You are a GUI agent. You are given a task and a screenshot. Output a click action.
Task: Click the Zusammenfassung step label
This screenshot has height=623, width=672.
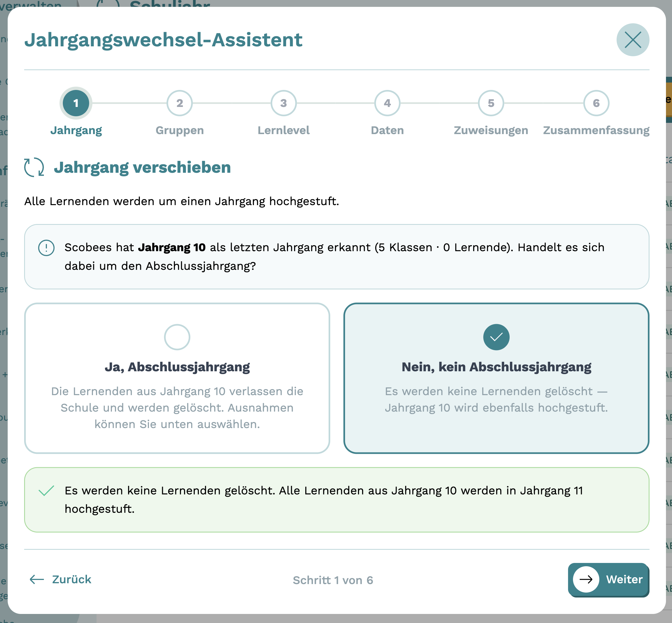(596, 131)
